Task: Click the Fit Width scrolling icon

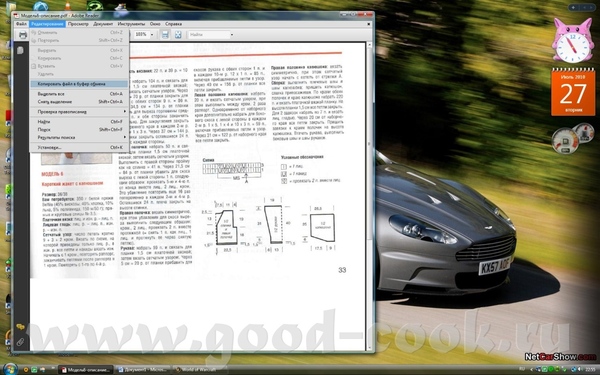Action: point(165,35)
